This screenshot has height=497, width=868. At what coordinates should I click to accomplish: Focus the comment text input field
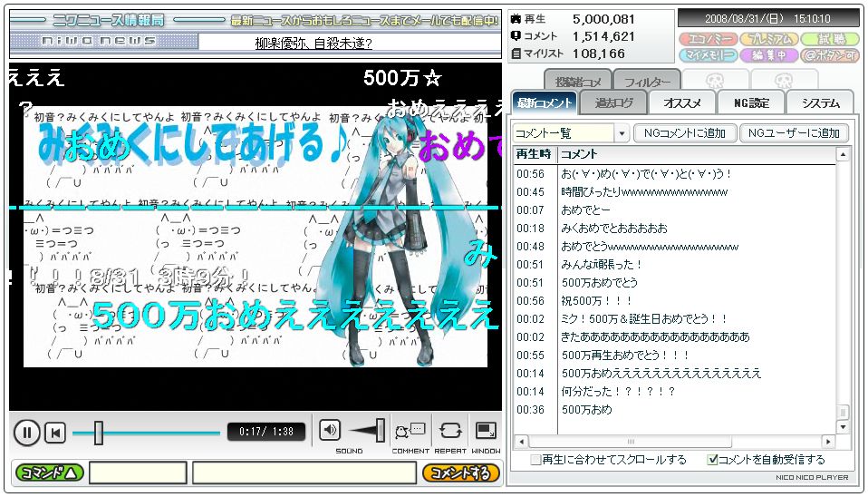pyautogui.click(x=304, y=473)
